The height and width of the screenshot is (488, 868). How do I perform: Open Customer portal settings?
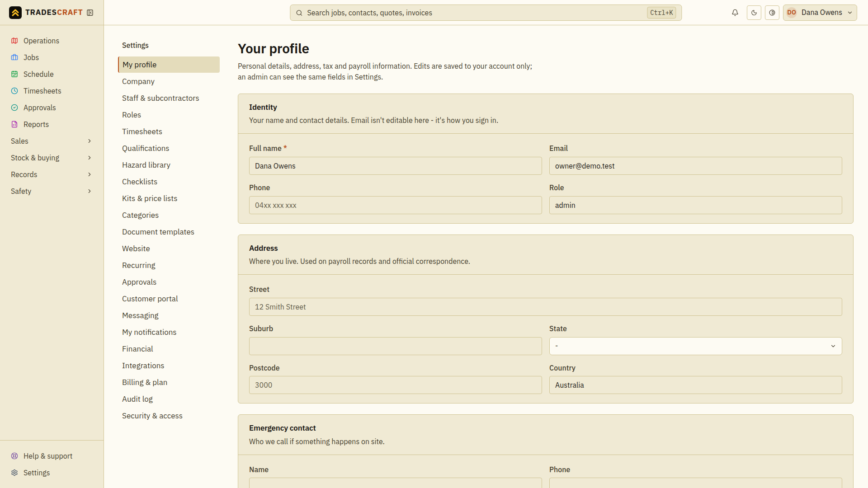pos(169,299)
